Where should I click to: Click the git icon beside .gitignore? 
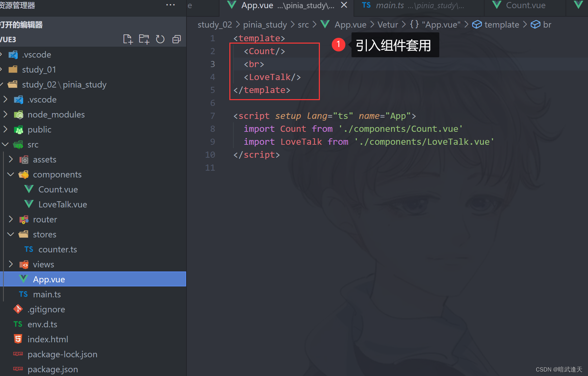18,309
